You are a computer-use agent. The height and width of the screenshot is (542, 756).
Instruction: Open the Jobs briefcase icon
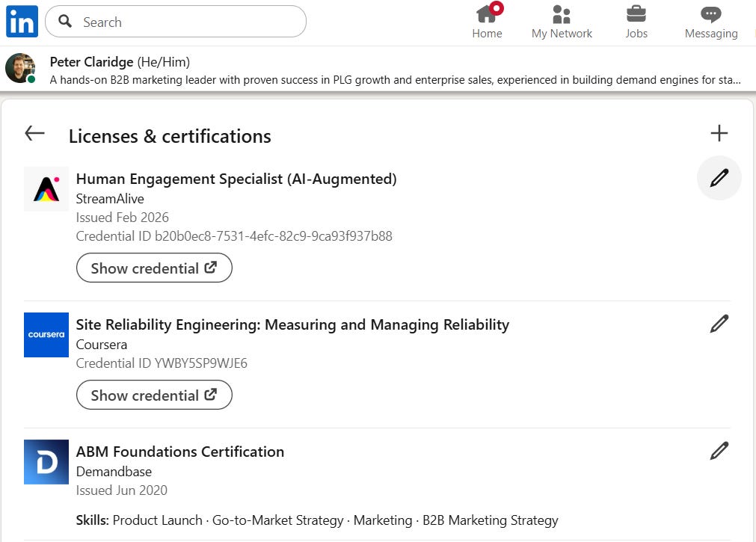tap(636, 15)
